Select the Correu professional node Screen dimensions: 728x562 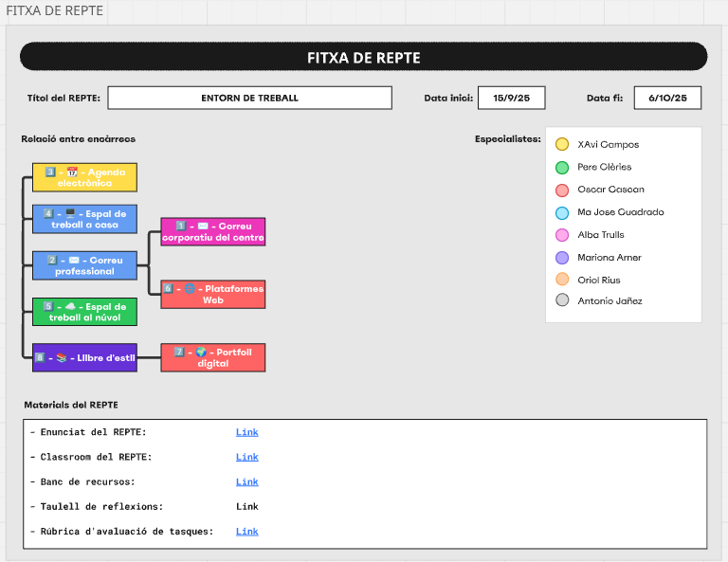point(84,265)
